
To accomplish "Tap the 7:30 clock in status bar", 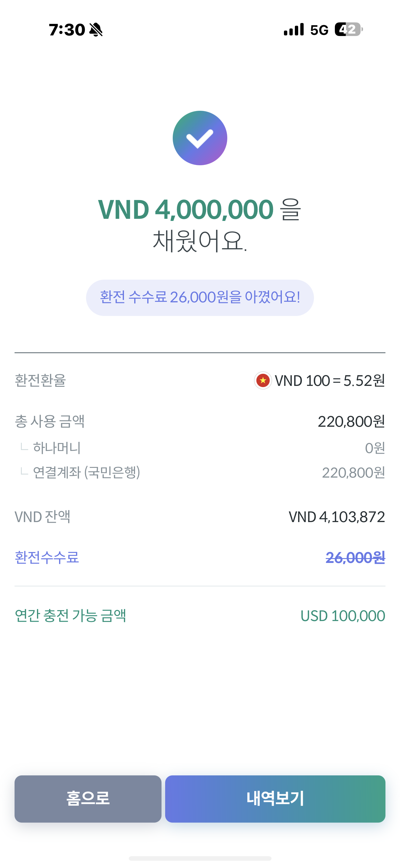I will click(x=67, y=30).
